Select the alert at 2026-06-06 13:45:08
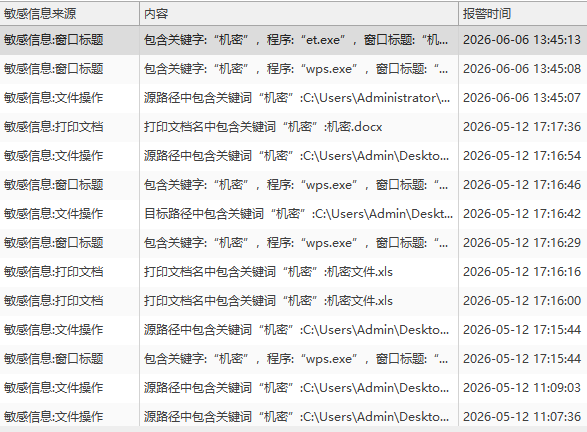Image resolution: width=587 pixels, height=432 pixels. point(294,69)
